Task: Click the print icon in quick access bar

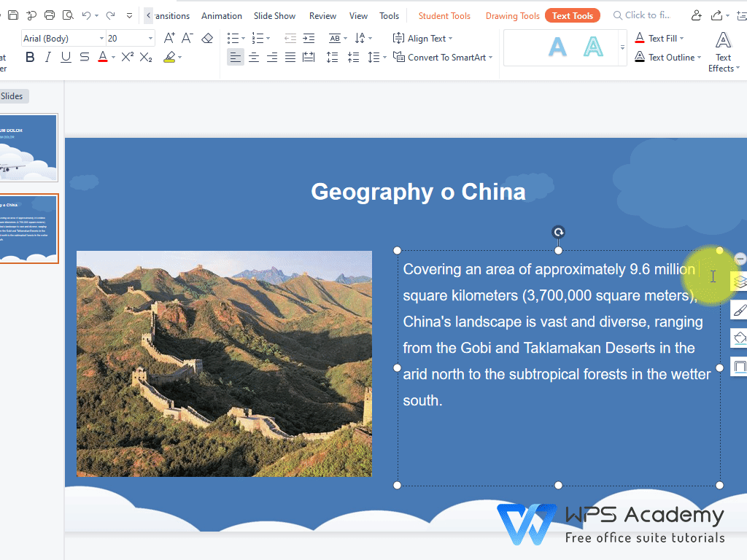Action: pos(50,15)
